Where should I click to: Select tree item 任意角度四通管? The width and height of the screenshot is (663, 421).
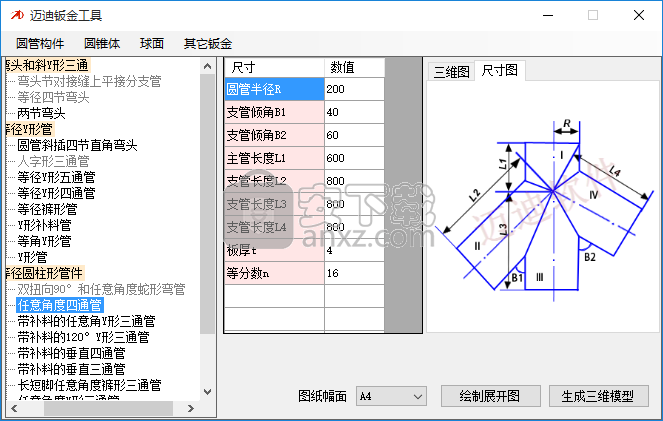click(x=60, y=305)
